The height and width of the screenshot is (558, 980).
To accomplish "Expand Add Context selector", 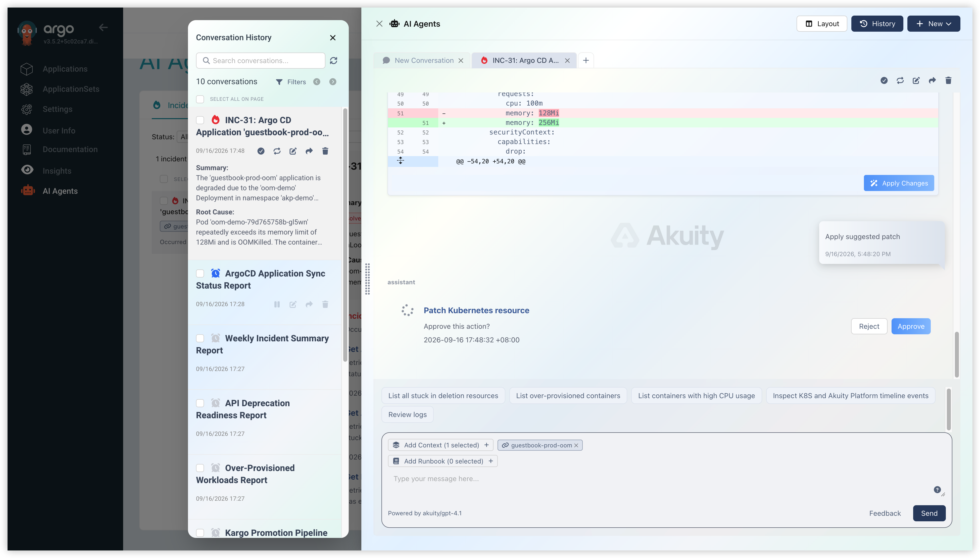I will (x=440, y=445).
